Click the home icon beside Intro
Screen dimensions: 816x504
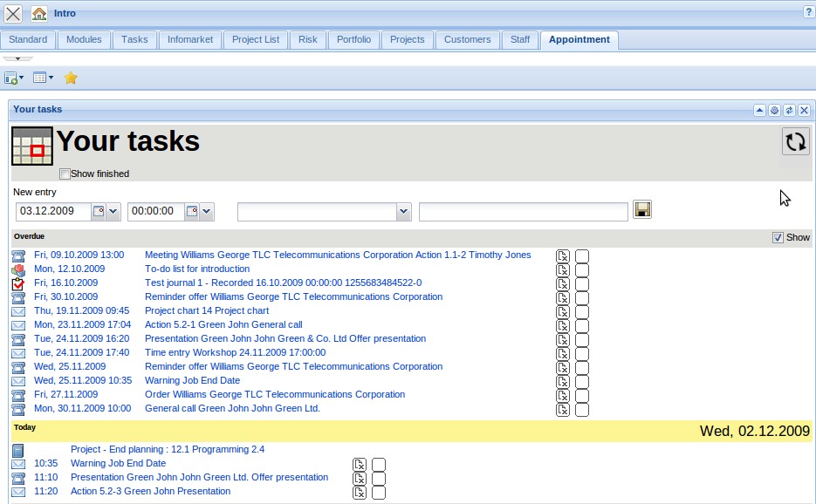(39, 14)
